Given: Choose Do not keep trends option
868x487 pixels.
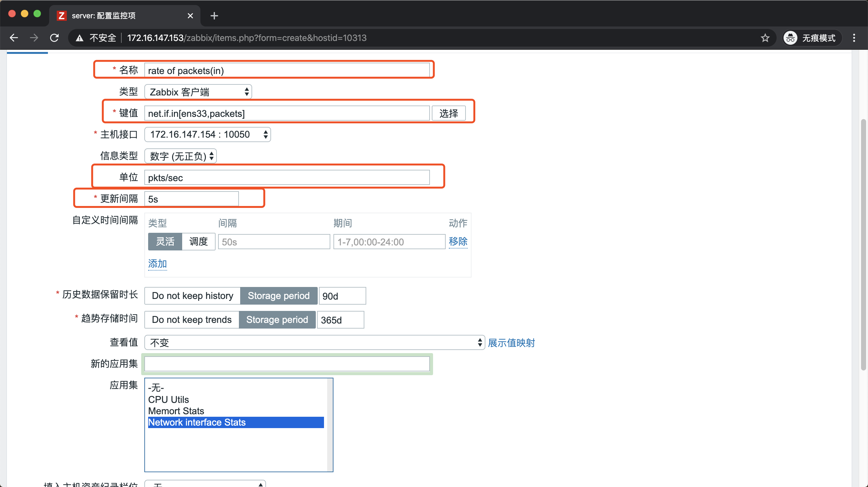Looking at the screenshot, I should pyautogui.click(x=192, y=320).
